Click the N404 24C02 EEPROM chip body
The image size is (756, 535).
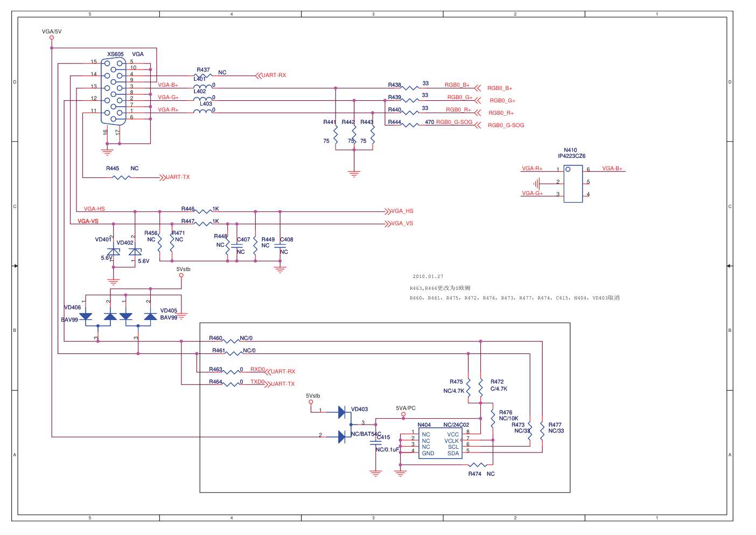click(440, 443)
